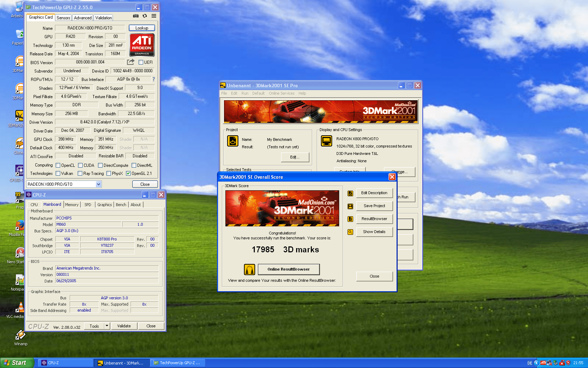Viewport: 588px width, 368px height.
Task: Switch to GPU-Z Advanced tab
Action: [x=83, y=18]
